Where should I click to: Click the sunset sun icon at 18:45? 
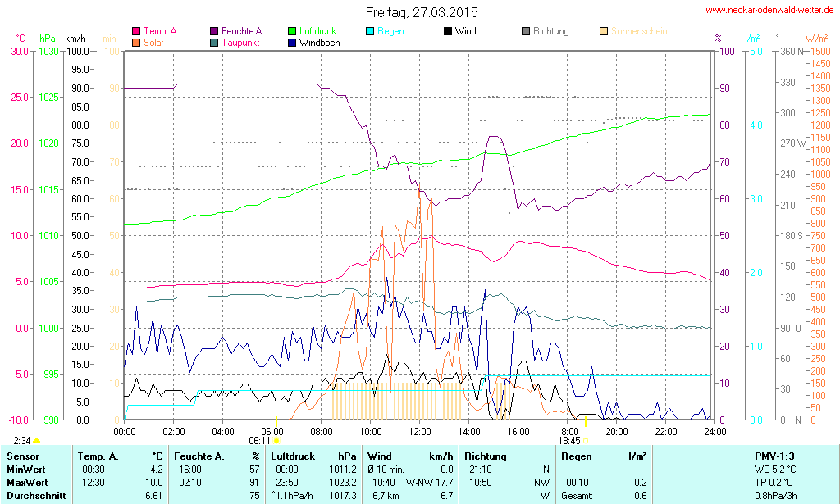coord(586,441)
